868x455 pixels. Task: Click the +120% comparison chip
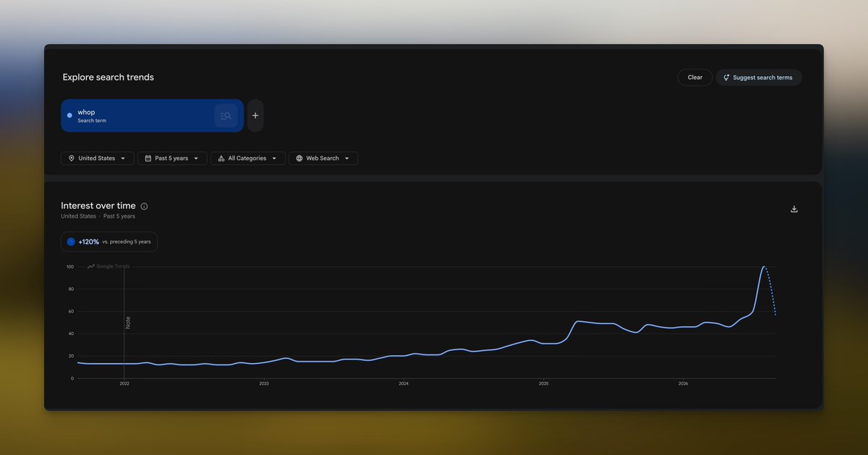[x=109, y=242]
